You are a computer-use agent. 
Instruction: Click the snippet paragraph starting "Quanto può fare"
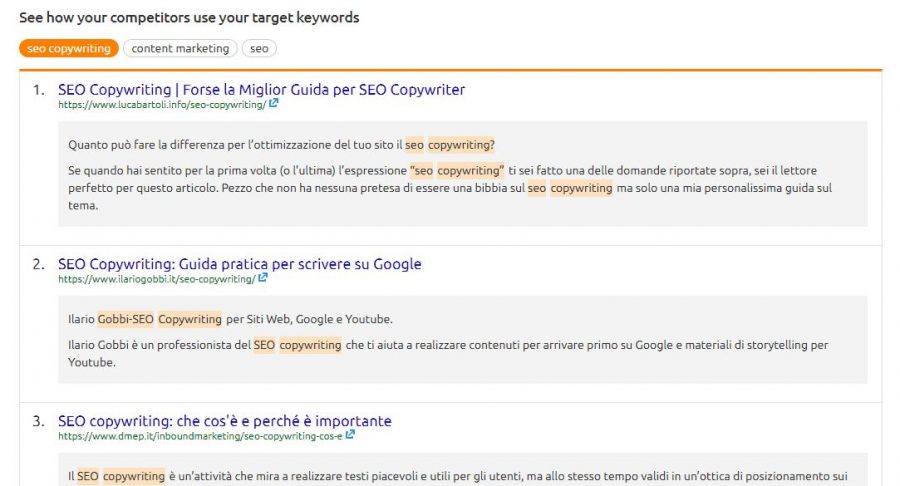tap(281, 145)
